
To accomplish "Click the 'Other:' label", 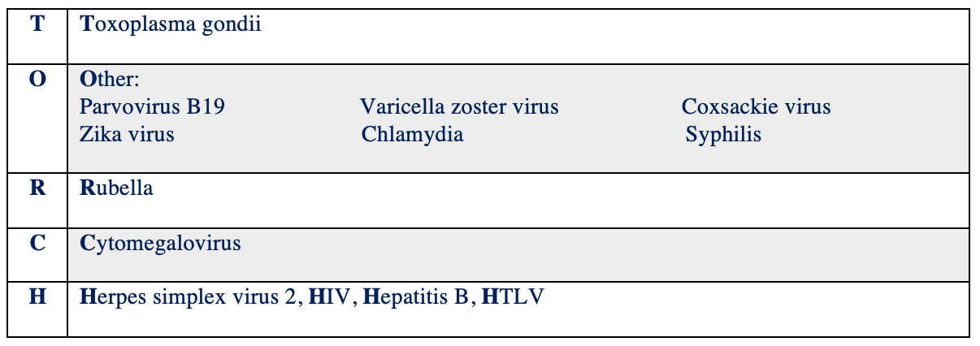I will (x=110, y=81).
